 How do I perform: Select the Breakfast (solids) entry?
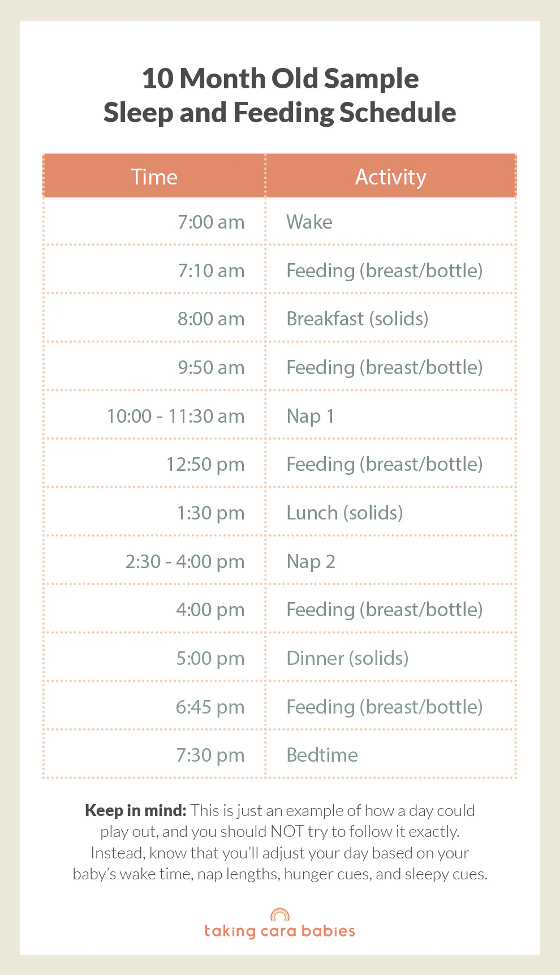pos(357,319)
